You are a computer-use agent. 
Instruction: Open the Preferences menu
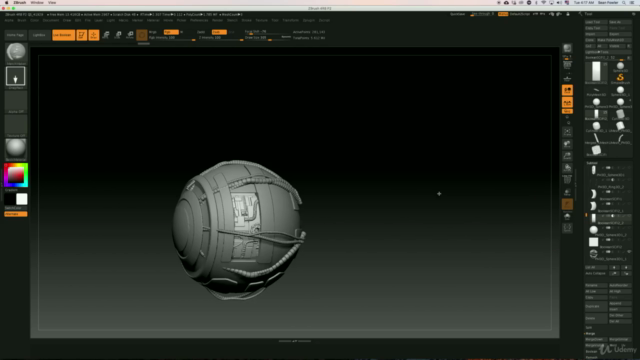pos(199,20)
